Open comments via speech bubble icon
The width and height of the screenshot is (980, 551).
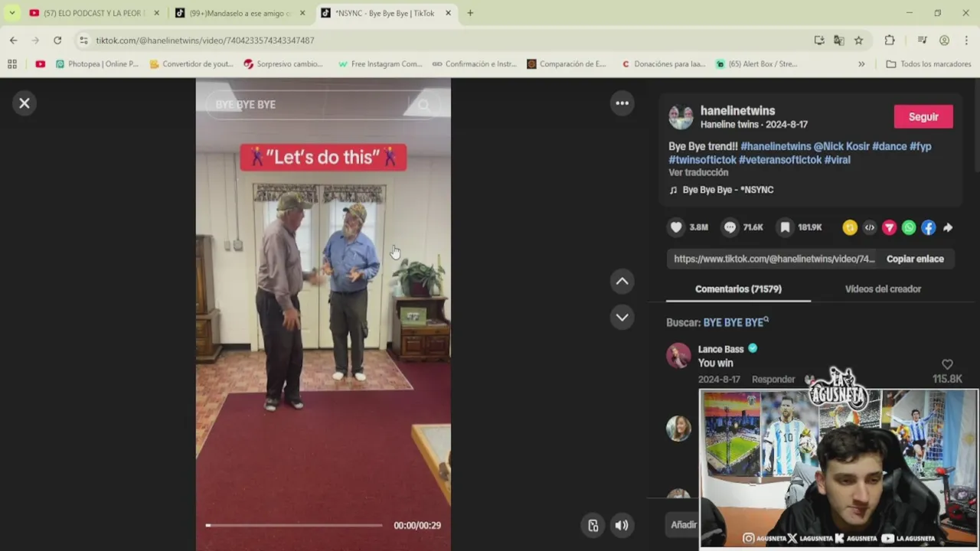[x=730, y=227]
